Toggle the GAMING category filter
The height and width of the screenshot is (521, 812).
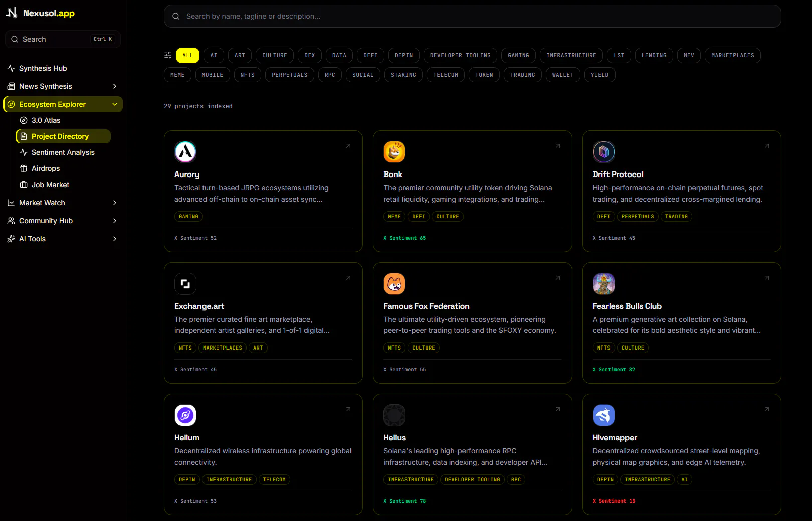click(x=518, y=55)
